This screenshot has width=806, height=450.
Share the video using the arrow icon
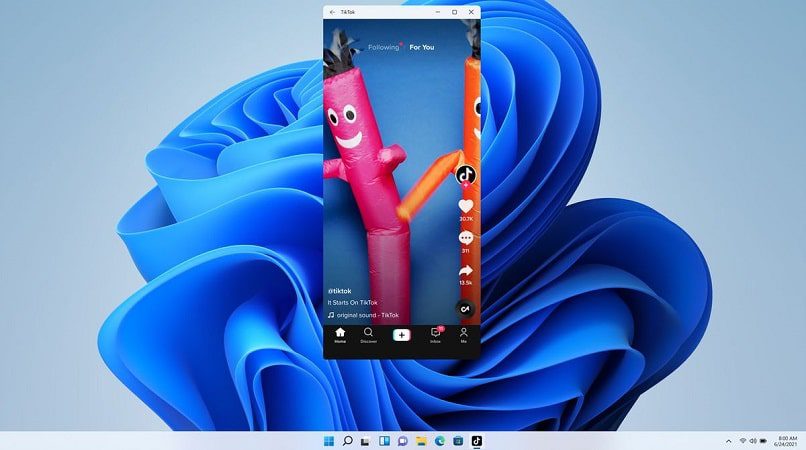pyautogui.click(x=466, y=271)
